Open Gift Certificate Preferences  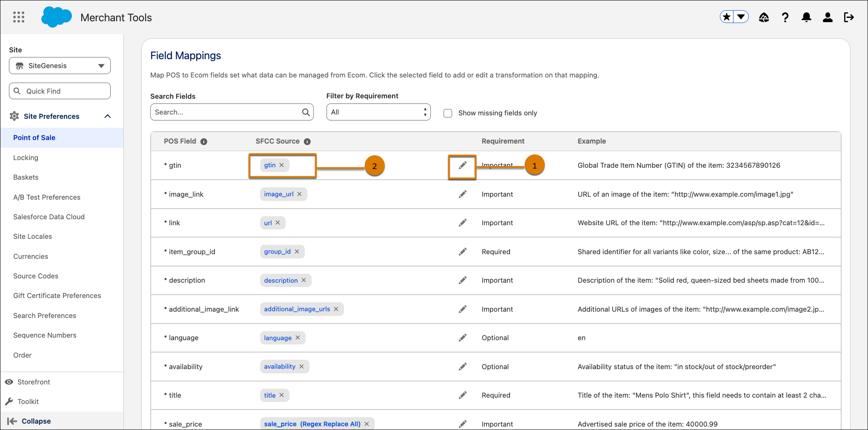coord(57,295)
